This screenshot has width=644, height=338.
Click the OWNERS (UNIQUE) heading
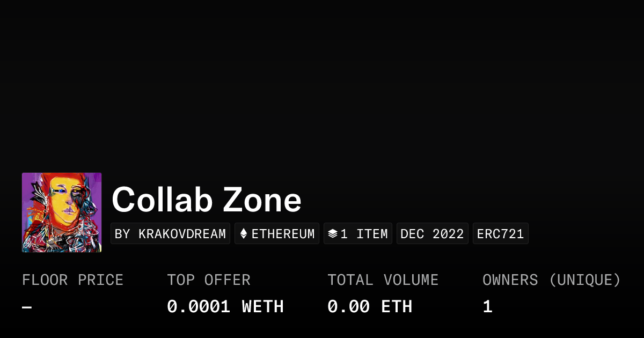[552, 280]
